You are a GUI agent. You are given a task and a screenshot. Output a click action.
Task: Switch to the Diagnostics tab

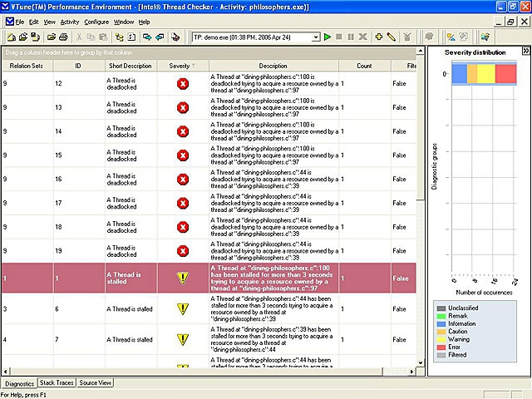[x=19, y=383]
